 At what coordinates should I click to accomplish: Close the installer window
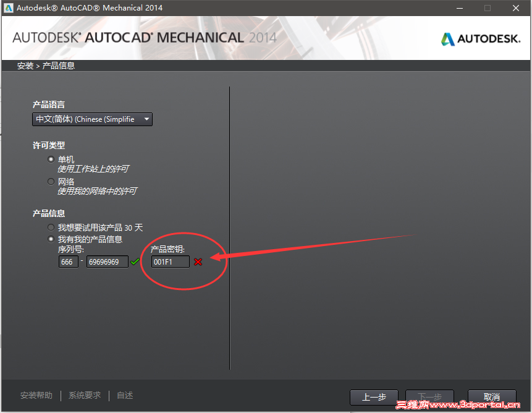(516, 8)
